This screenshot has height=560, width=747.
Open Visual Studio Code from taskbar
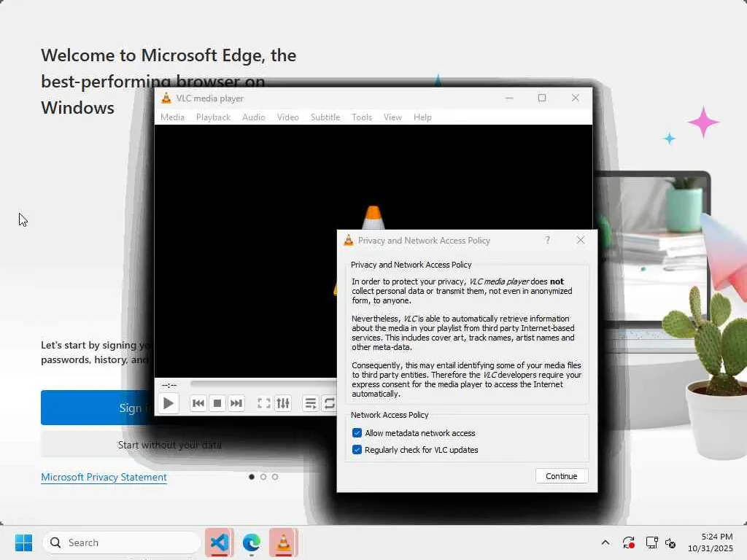219,542
